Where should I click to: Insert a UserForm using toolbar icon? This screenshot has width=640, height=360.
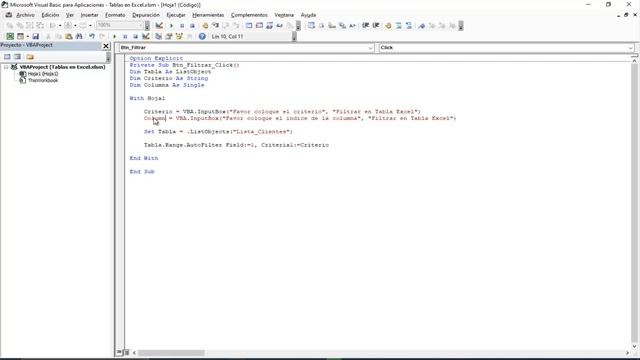20,36
